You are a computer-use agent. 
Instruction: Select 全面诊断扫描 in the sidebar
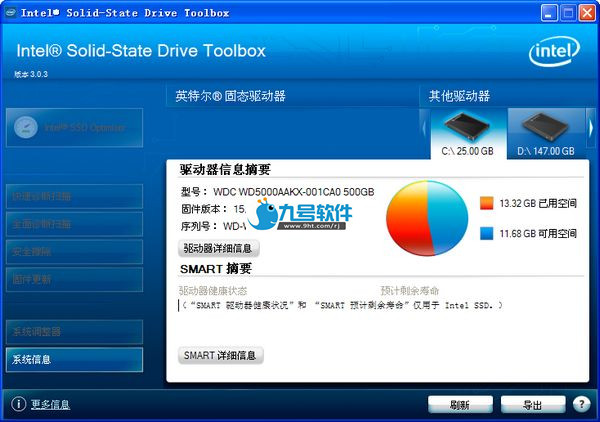[75, 224]
